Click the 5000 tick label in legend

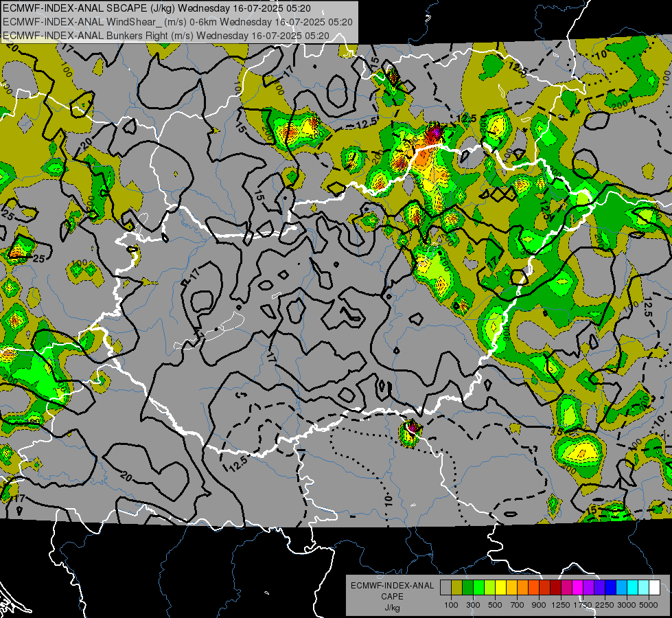(649, 605)
